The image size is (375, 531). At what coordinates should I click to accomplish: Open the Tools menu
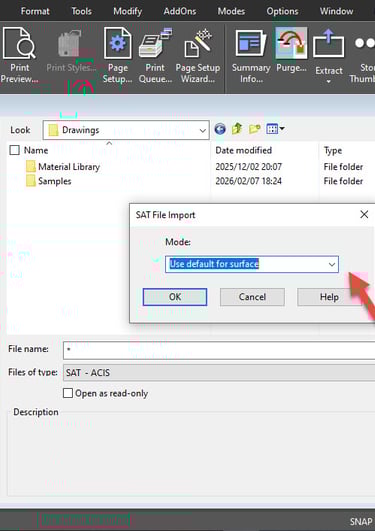pos(81,11)
